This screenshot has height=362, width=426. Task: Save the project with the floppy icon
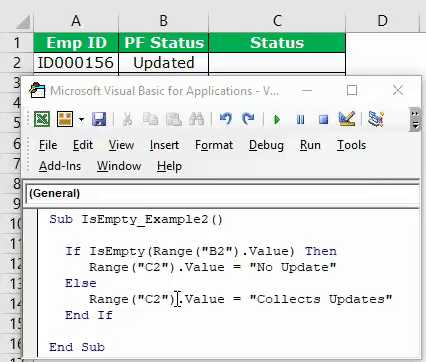click(x=99, y=119)
